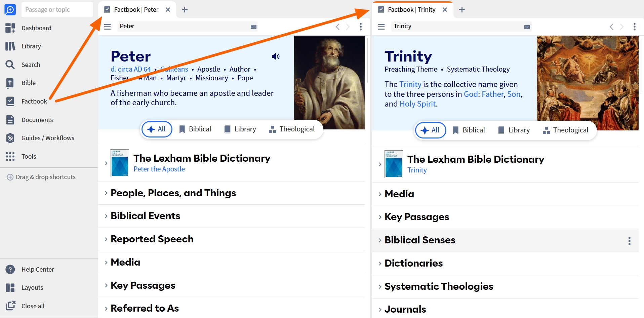The image size is (644, 318).
Task: Go back in the Peter panel
Action: click(x=338, y=27)
